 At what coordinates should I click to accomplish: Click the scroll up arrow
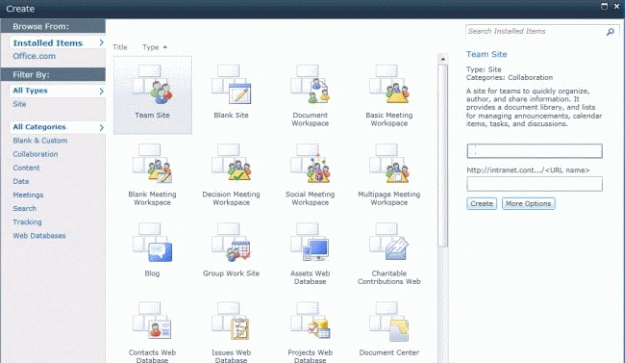click(x=442, y=59)
